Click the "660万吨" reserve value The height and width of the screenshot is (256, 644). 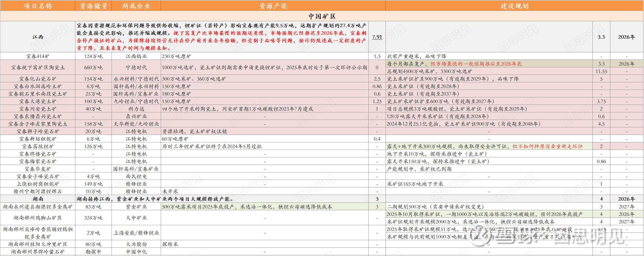93,67
